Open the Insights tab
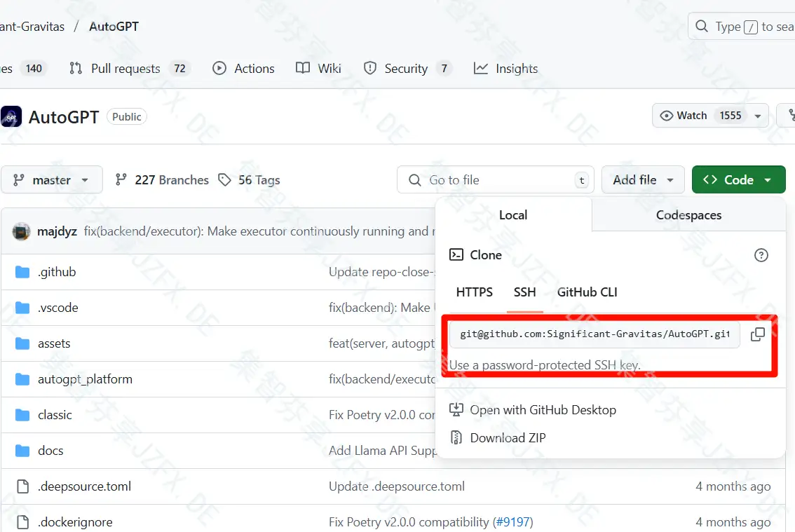The height and width of the screenshot is (532, 795). [x=505, y=69]
